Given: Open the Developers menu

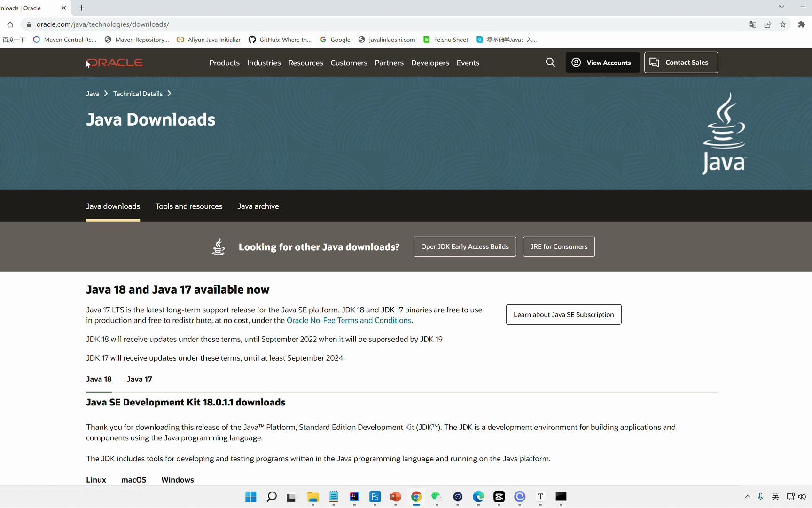Looking at the screenshot, I should pyautogui.click(x=430, y=63).
